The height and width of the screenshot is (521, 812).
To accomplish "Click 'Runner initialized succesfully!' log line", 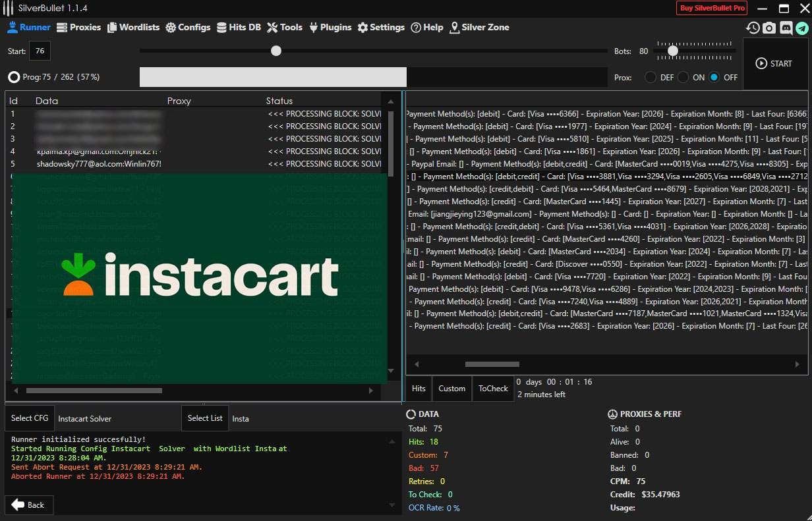I will click(x=78, y=439).
